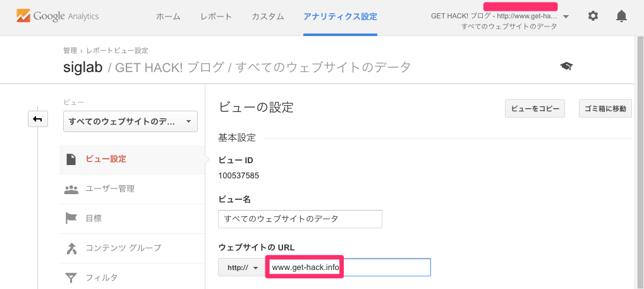The image size is (644, 289).
Task: Click the ビューをコピー button
Action: tap(535, 109)
